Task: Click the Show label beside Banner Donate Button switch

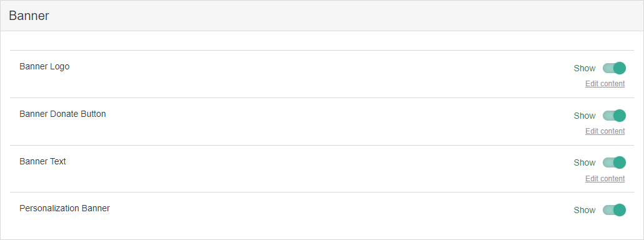Action: 585,116
